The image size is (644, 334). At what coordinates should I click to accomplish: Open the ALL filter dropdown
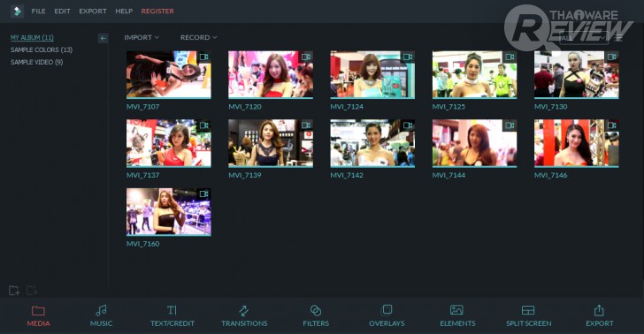point(583,38)
